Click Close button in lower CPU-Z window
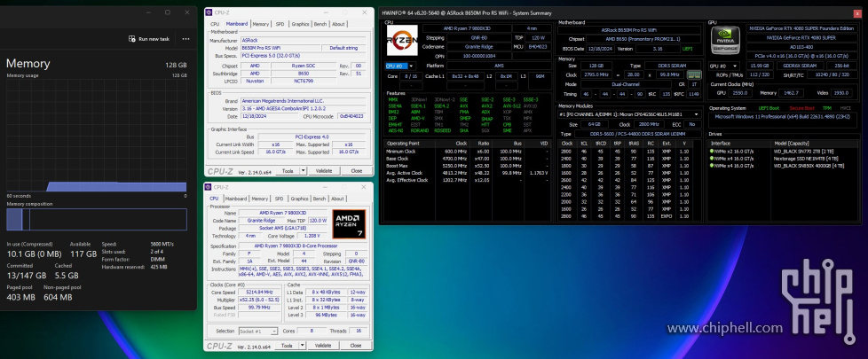Image resolution: width=868 pixels, height=359 pixels. (356, 345)
